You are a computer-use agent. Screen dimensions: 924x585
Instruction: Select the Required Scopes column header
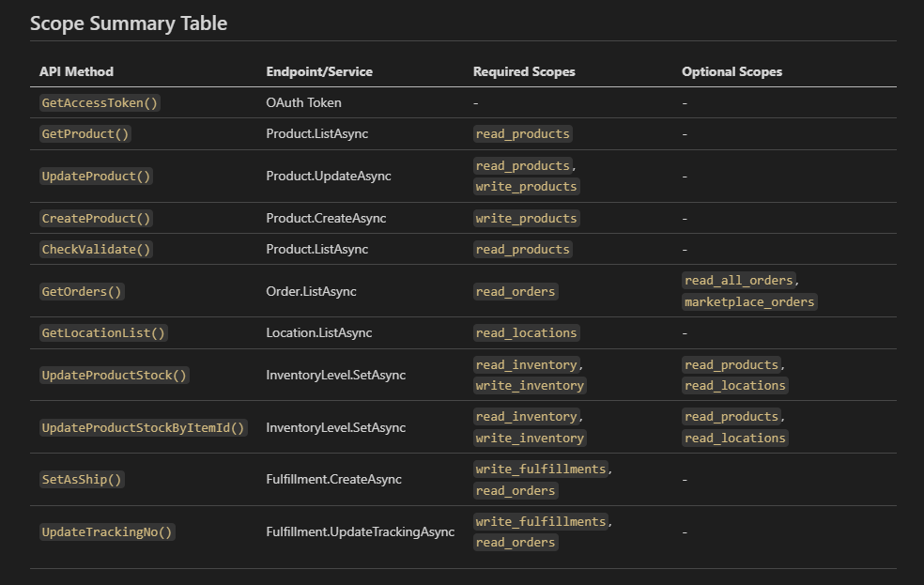(524, 71)
